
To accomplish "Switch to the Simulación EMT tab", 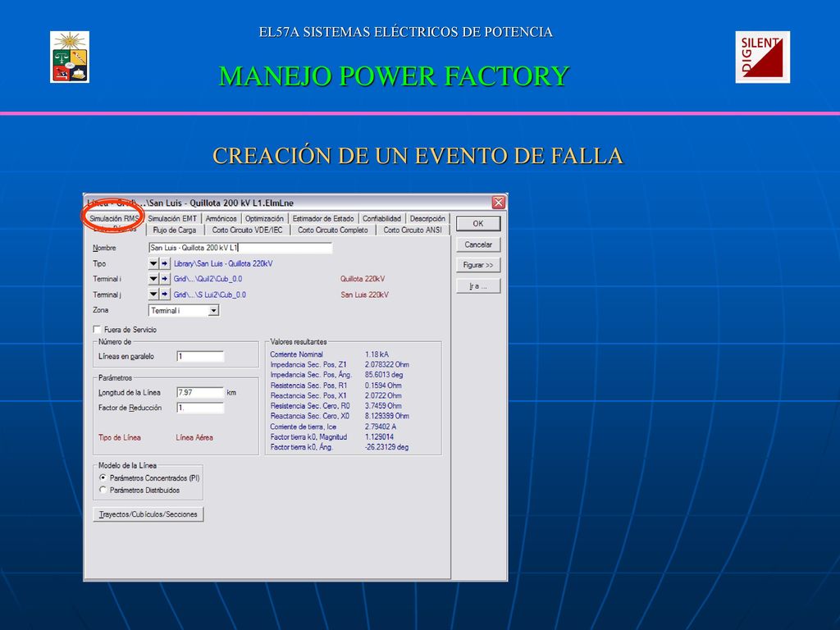I will coord(172,218).
